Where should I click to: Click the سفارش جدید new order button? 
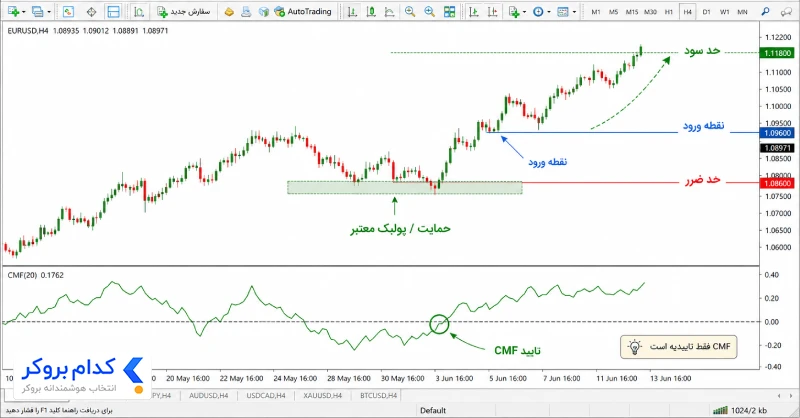point(184,11)
